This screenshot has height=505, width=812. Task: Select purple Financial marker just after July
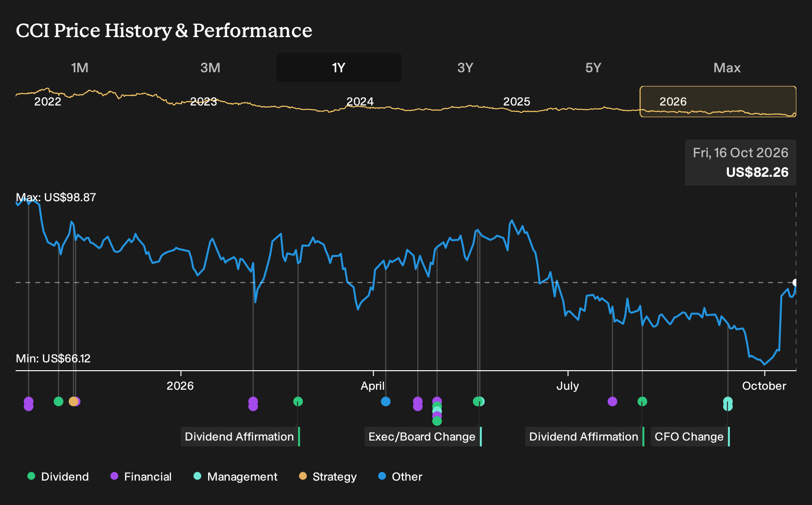tap(612, 401)
